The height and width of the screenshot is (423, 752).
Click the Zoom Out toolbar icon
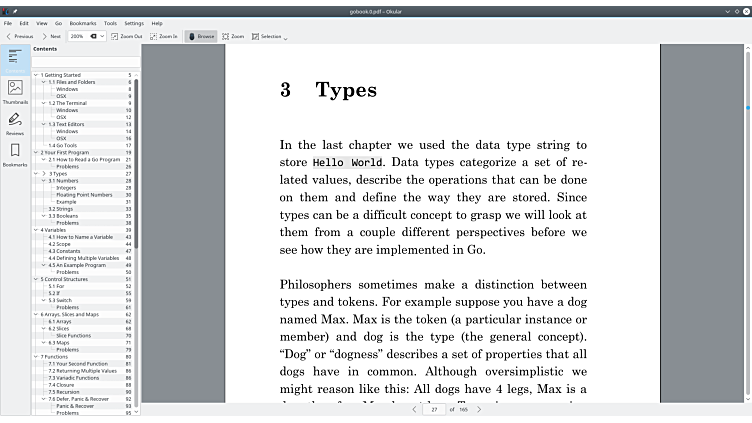[x=126, y=36]
